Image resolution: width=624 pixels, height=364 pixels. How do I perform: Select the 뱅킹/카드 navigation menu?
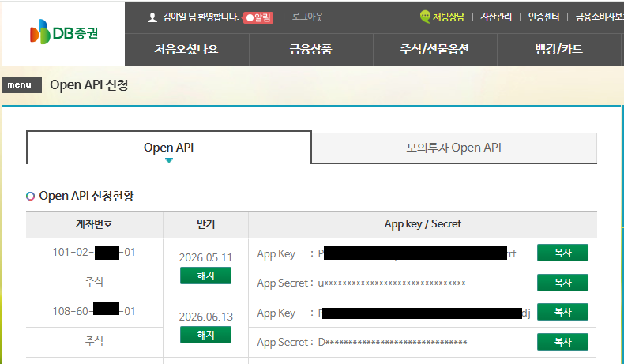pyautogui.click(x=558, y=50)
